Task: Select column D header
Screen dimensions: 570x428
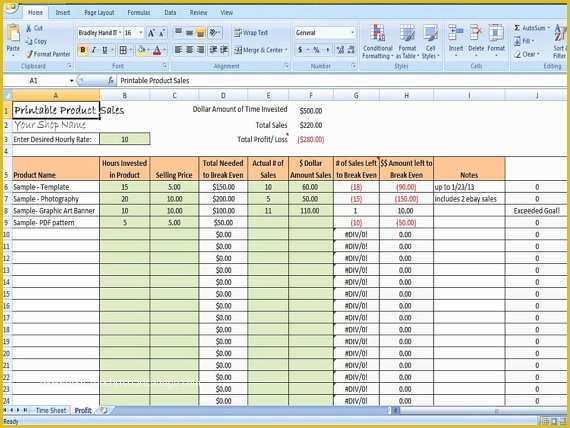Action: 223,96
